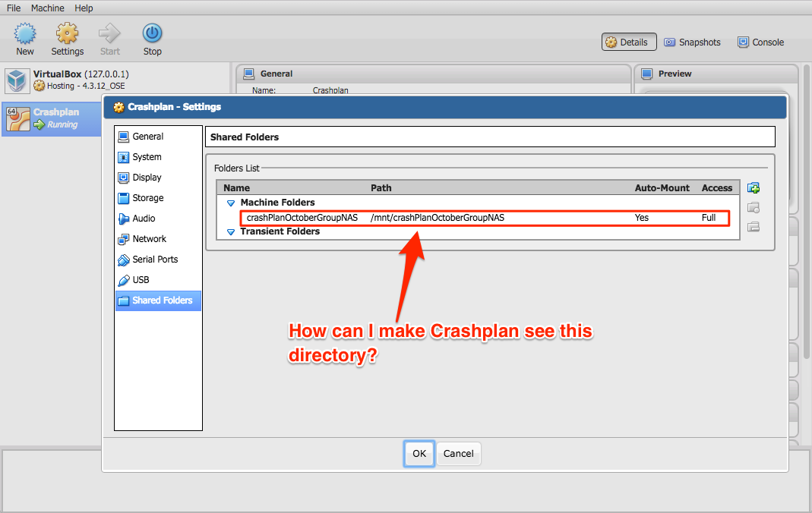The height and width of the screenshot is (513, 812).
Task: Switch to the Snapshots view
Action: coord(693,42)
